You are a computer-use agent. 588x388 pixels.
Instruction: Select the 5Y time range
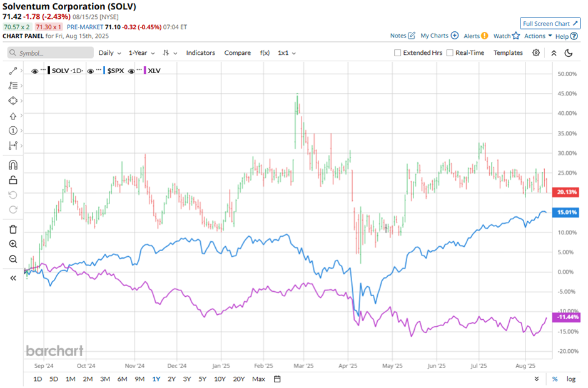pyautogui.click(x=203, y=379)
